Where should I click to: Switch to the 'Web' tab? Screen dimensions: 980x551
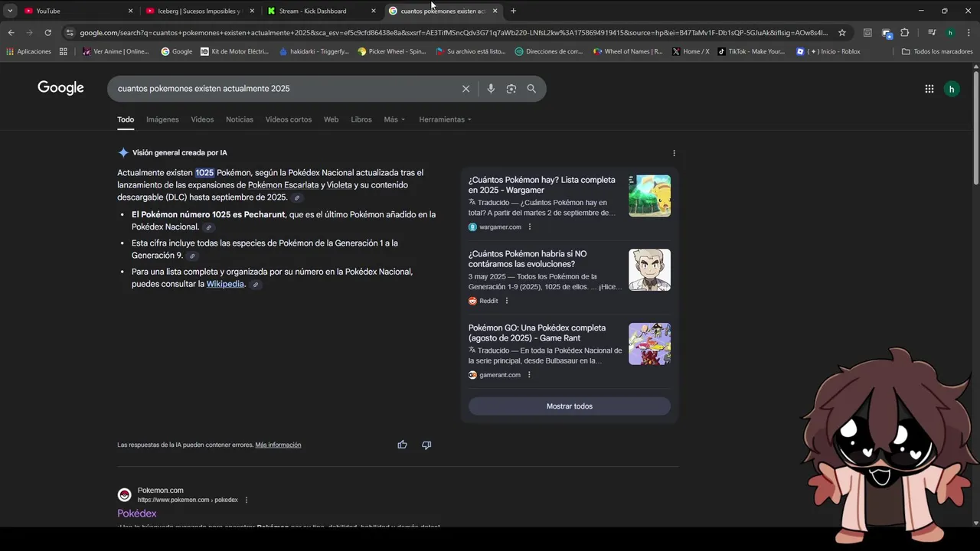click(331, 119)
